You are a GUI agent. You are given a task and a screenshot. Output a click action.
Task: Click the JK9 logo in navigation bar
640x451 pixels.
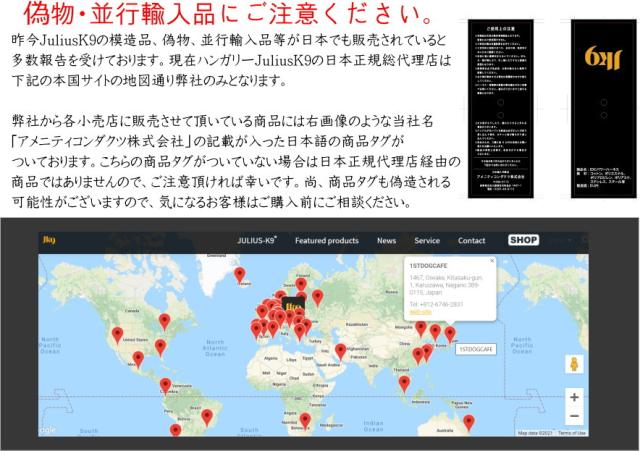pos(48,241)
